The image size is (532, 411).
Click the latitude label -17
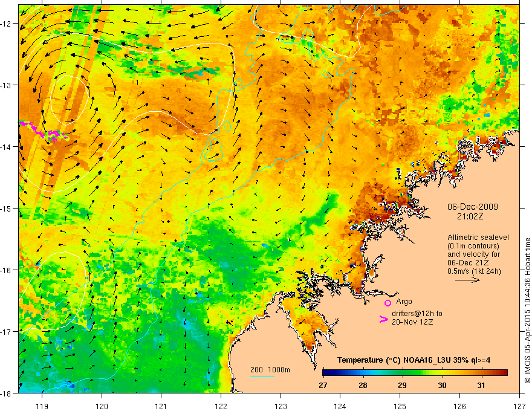[7, 331]
